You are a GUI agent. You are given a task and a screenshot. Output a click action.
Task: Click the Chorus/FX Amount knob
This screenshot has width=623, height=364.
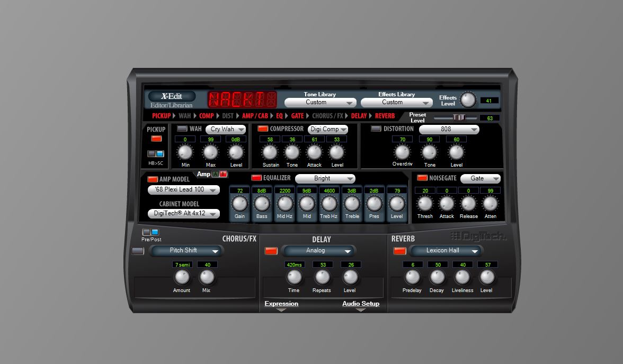point(182,277)
